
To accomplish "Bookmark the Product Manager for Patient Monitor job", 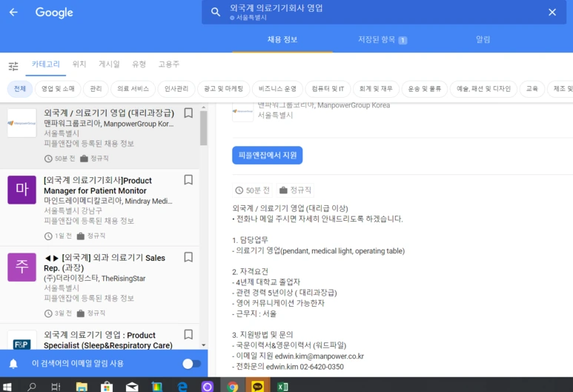I will 188,180.
